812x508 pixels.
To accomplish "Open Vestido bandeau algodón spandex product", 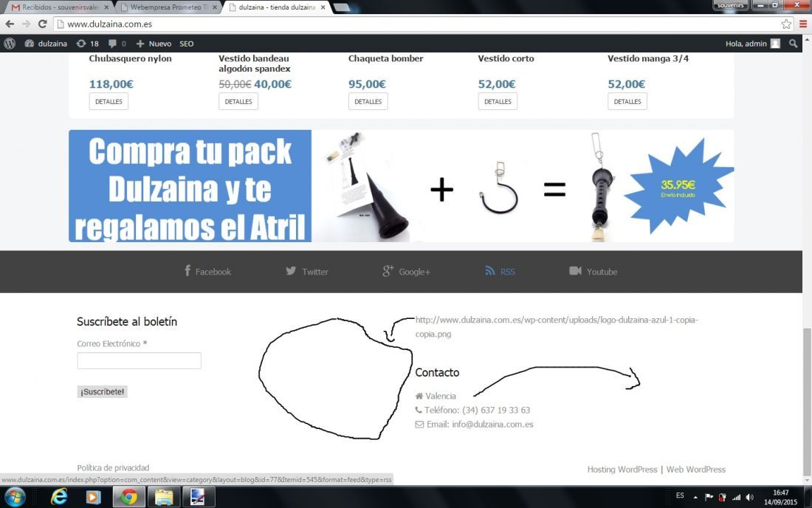I will pyautogui.click(x=254, y=63).
